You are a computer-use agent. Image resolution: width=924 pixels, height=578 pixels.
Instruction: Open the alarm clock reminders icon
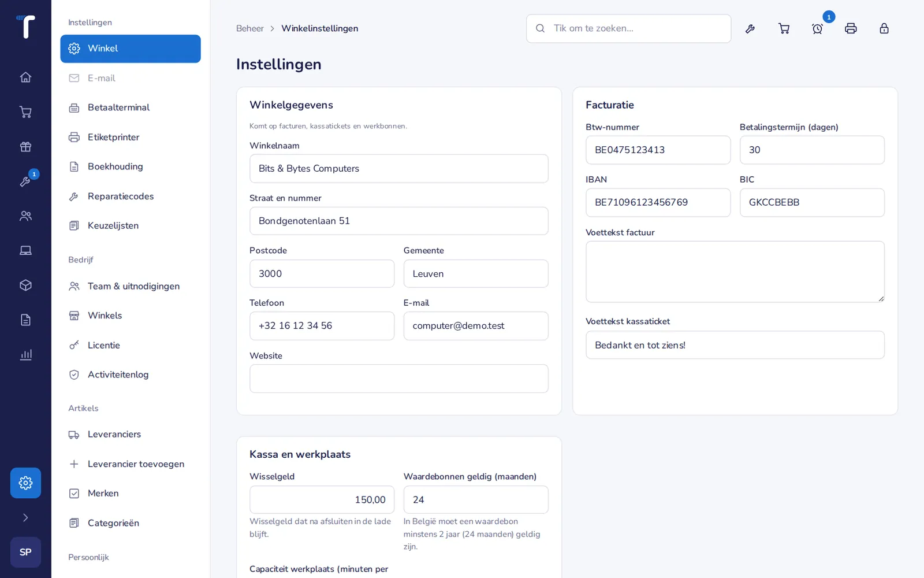(817, 28)
